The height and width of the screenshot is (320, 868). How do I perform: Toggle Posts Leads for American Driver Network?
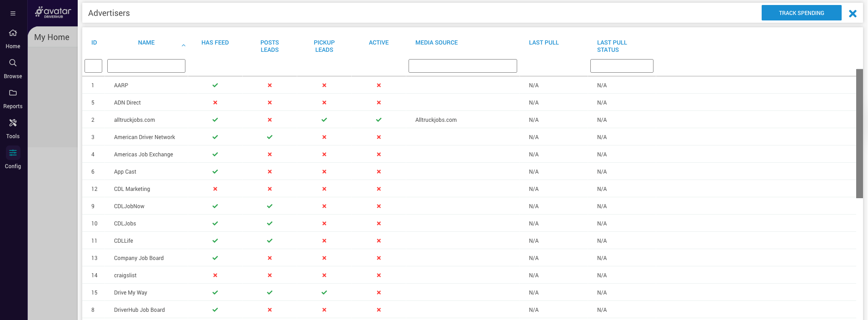point(269,137)
